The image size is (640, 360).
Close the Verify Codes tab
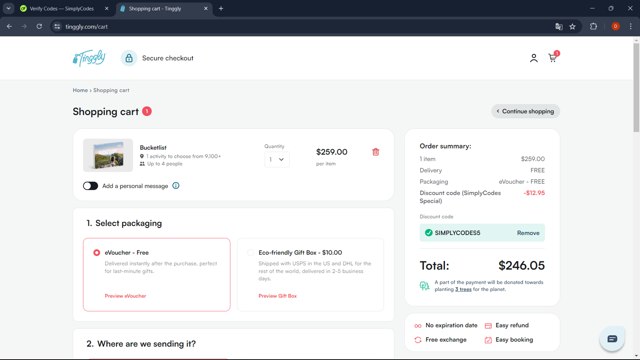(107, 9)
